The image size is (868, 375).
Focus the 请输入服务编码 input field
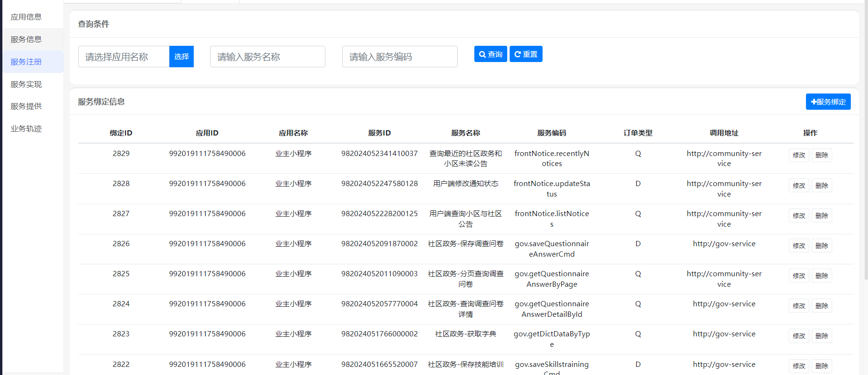click(400, 57)
